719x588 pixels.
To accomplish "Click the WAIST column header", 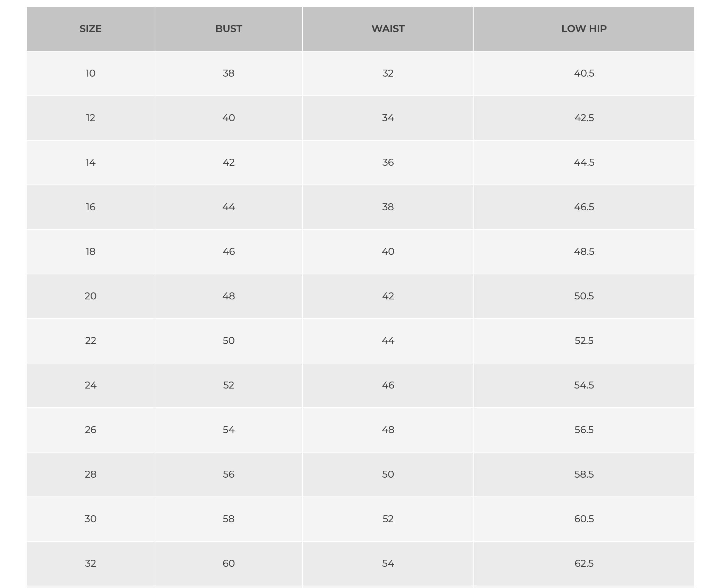I will coord(388,29).
